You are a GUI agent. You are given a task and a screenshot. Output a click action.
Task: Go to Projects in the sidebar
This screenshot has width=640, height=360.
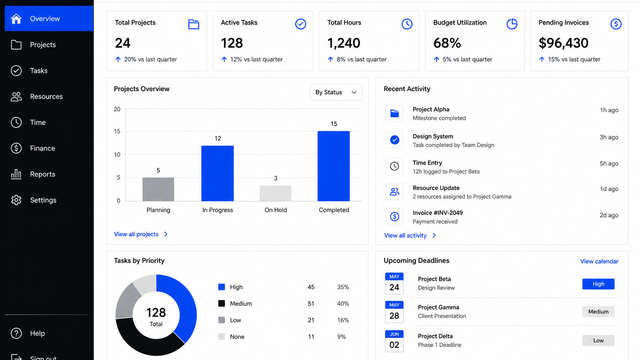(43, 45)
